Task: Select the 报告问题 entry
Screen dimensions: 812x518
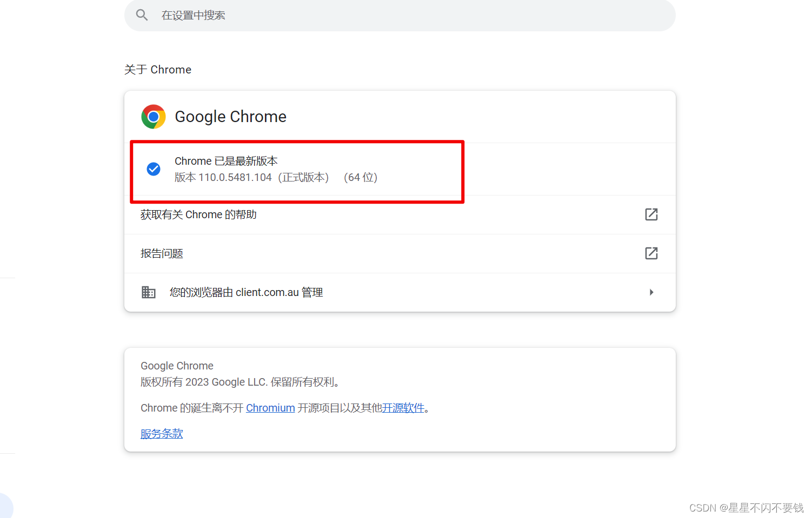Action: (x=162, y=253)
